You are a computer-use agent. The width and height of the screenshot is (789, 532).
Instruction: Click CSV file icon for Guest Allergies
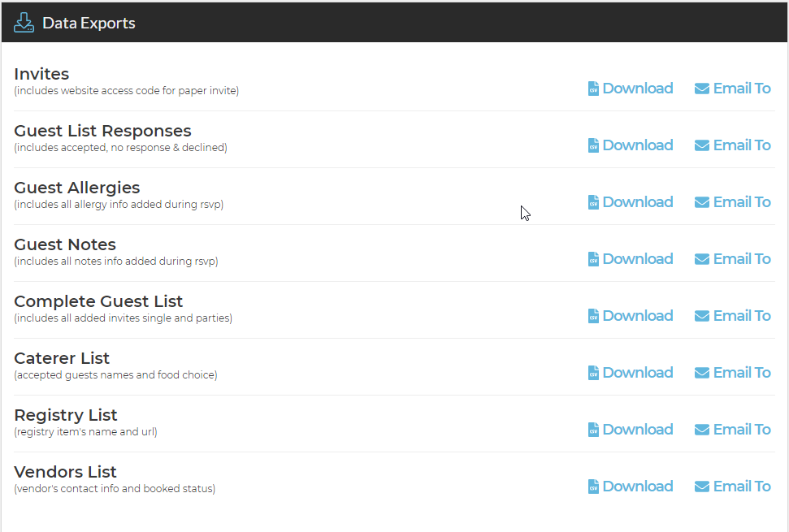[x=593, y=202]
